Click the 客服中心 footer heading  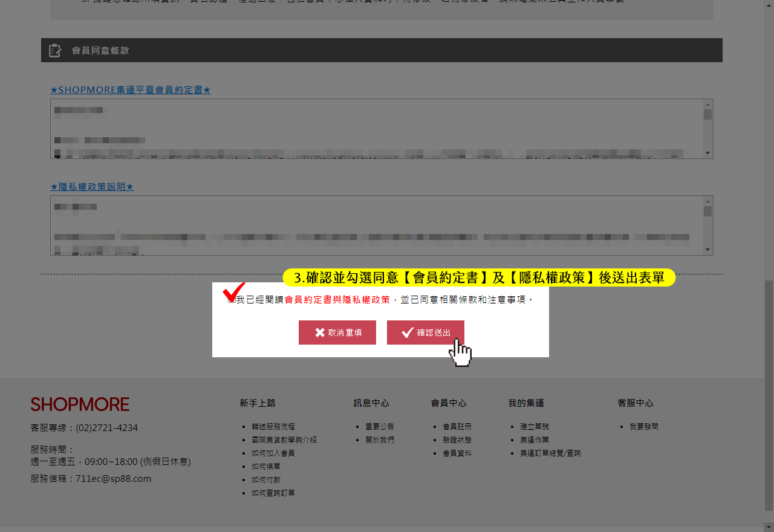[636, 403]
